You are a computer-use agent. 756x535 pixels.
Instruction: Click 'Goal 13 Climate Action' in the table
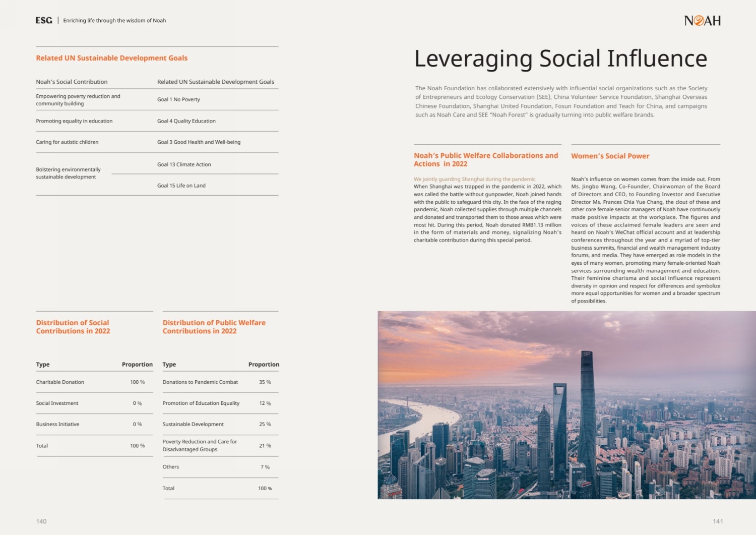[184, 164]
